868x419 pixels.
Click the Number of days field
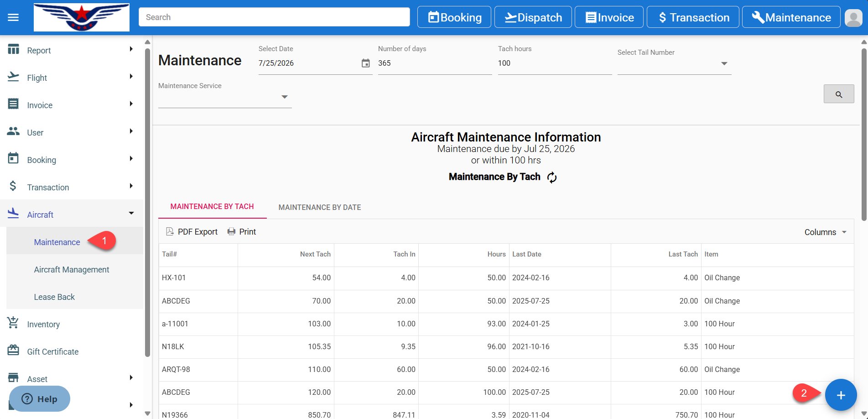(434, 63)
